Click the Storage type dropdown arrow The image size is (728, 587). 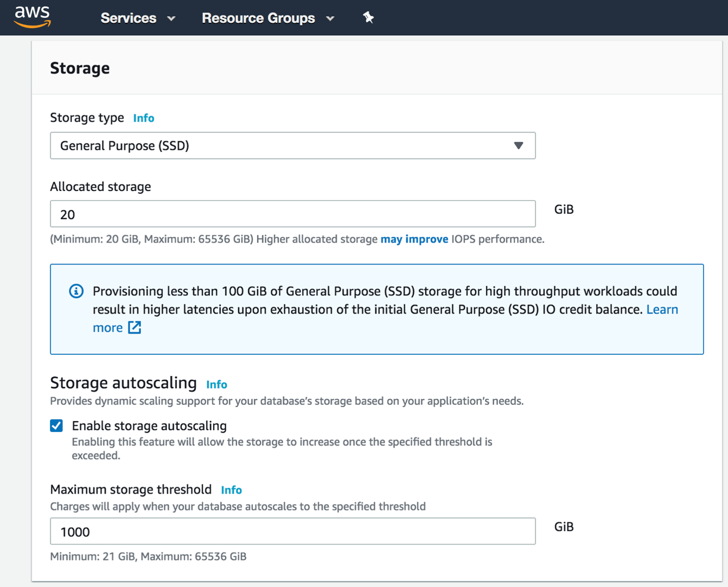(x=519, y=145)
